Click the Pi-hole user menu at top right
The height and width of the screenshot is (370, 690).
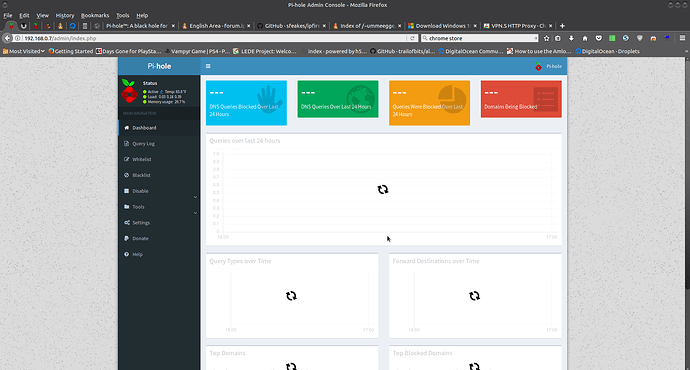pos(548,66)
